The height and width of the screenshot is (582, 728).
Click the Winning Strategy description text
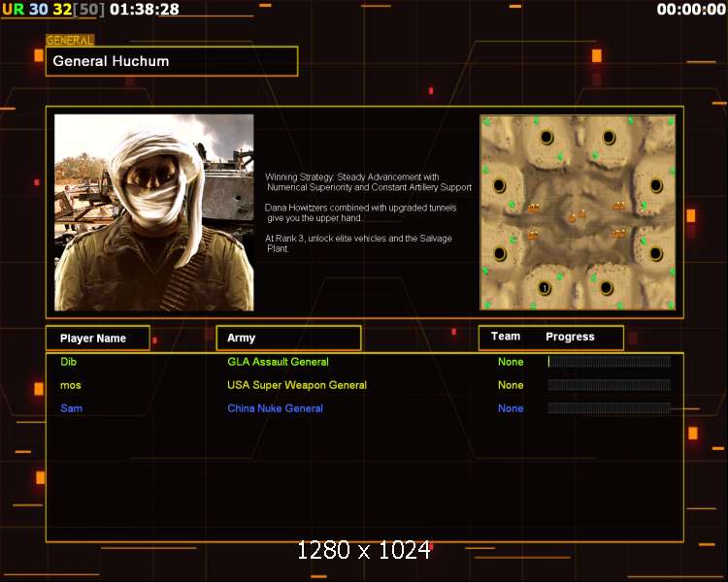(x=369, y=182)
